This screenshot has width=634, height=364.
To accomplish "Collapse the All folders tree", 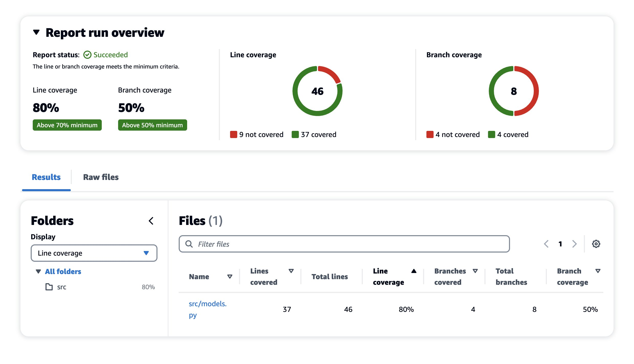I will (x=38, y=271).
